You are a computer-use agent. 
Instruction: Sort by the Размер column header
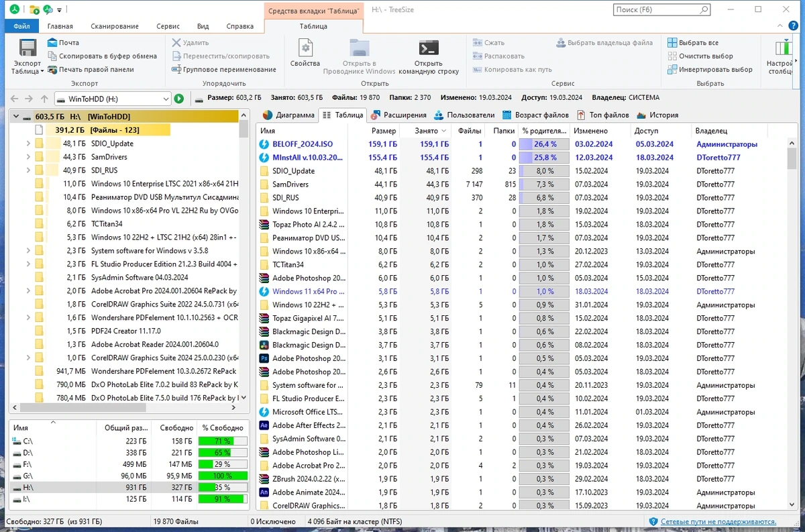pos(374,131)
